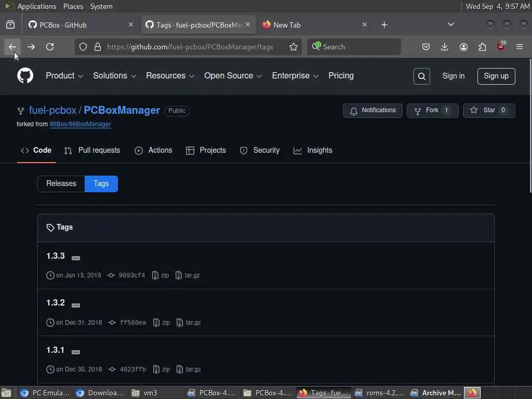The width and height of the screenshot is (532, 399).
Task: Download zip for tag 1.3.1
Action: coord(162,369)
